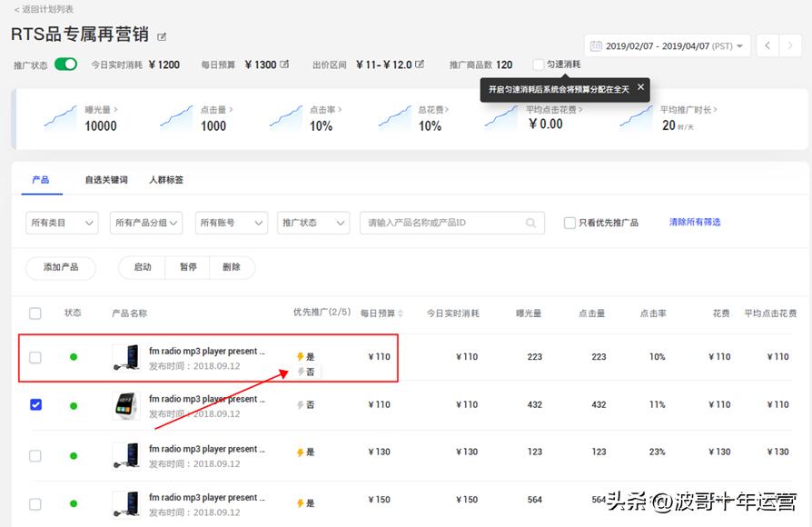
Task: Open the 所有类目 dropdown
Action: pos(61,223)
